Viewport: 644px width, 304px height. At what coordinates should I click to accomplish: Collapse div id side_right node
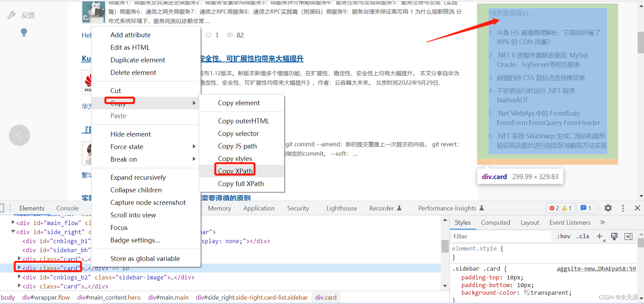coord(13,232)
